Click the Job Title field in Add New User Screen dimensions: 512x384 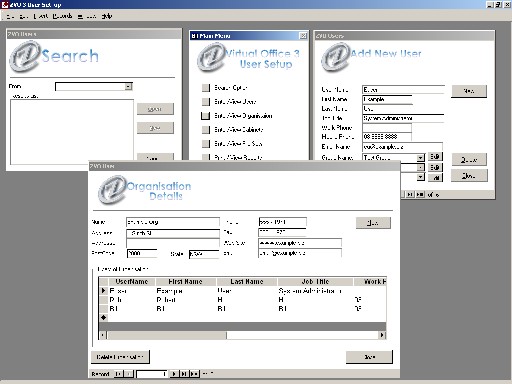click(403, 118)
